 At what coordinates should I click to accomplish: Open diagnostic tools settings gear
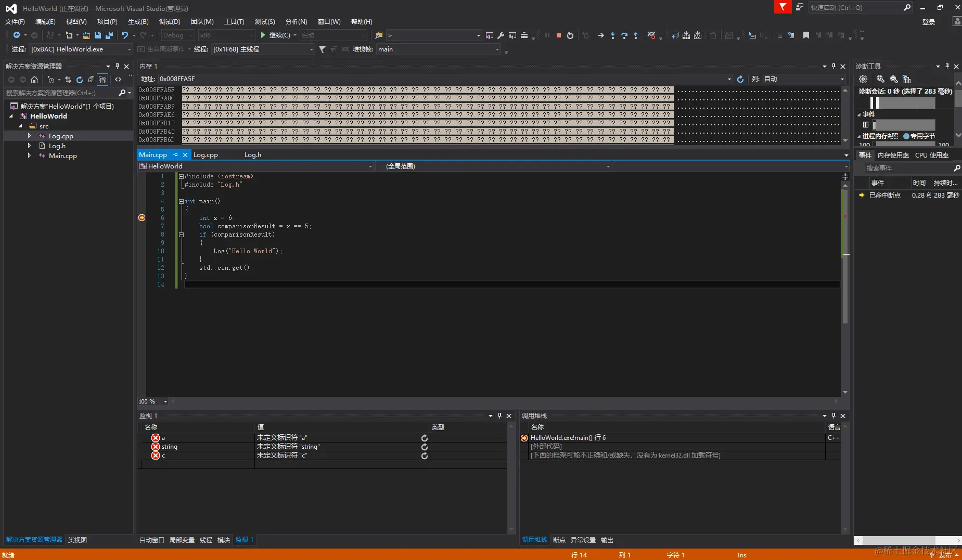coord(863,79)
